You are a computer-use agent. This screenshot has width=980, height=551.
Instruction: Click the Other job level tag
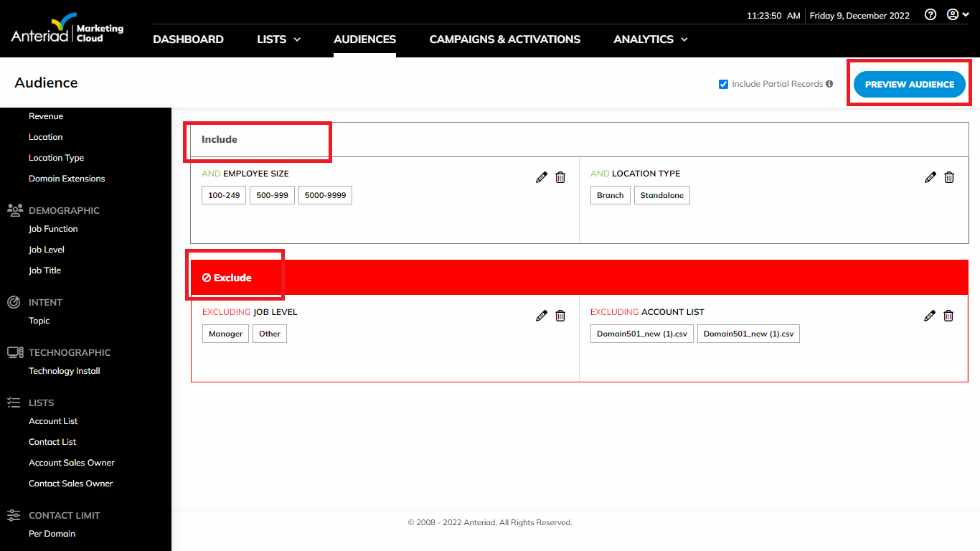click(270, 334)
